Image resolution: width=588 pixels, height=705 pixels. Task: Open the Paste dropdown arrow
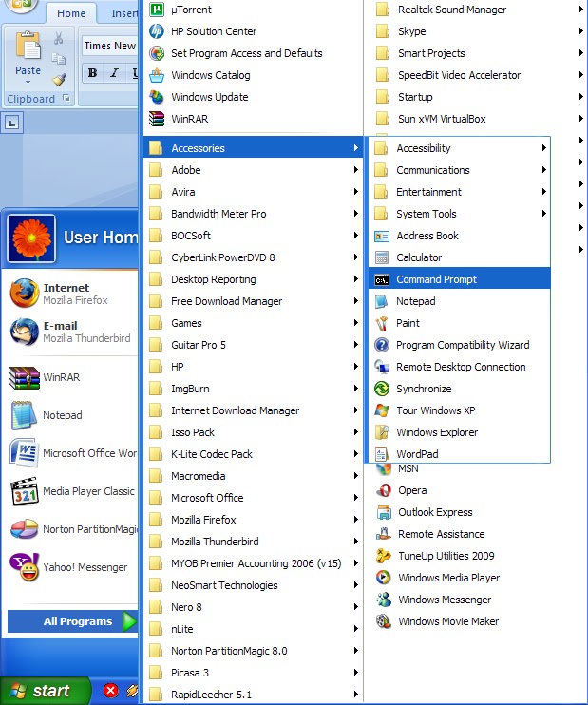(x=28, y=83)
